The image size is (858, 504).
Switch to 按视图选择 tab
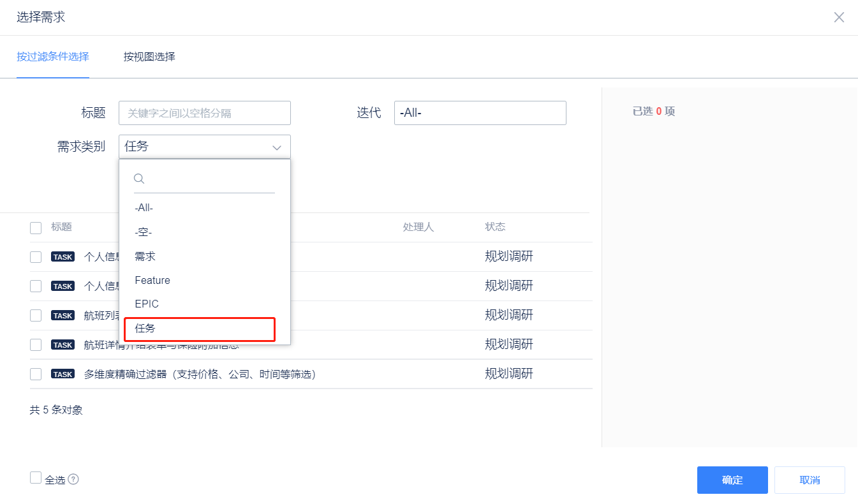[149, 57]
